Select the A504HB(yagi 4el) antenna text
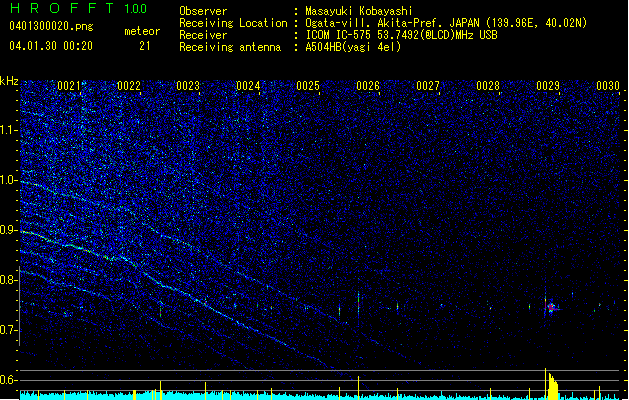This screenshot has height=400, width=629. (x=353, y=47)
